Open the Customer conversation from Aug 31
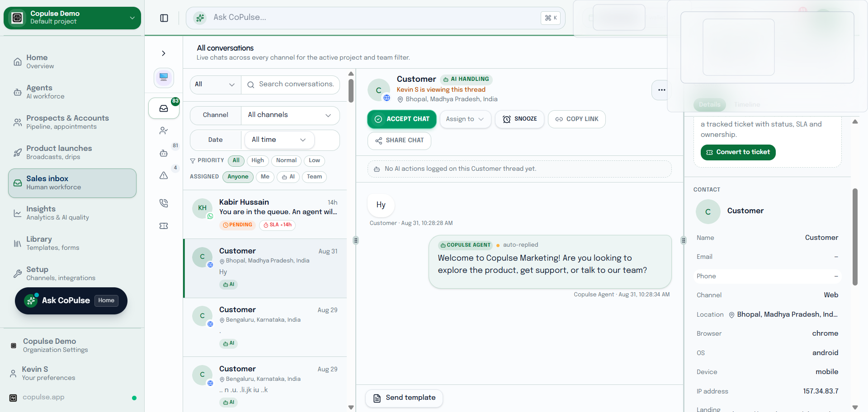 click(x=265, y=268)
